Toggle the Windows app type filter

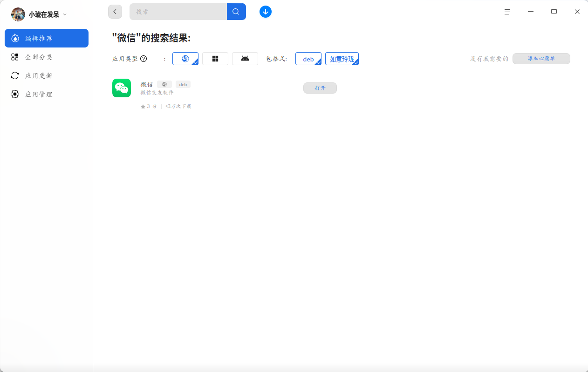tap(215, 59)
